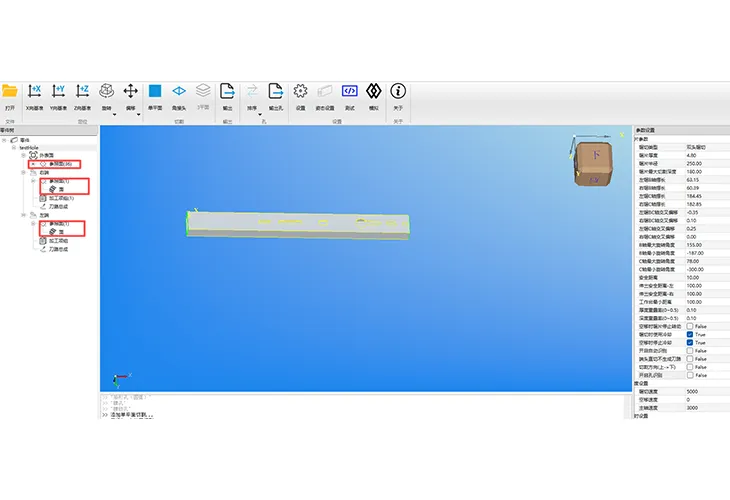The height and width of the screenshot is (500, 730).
Task: Select the X向基准 datum tool
Action: tap(35, 91)
